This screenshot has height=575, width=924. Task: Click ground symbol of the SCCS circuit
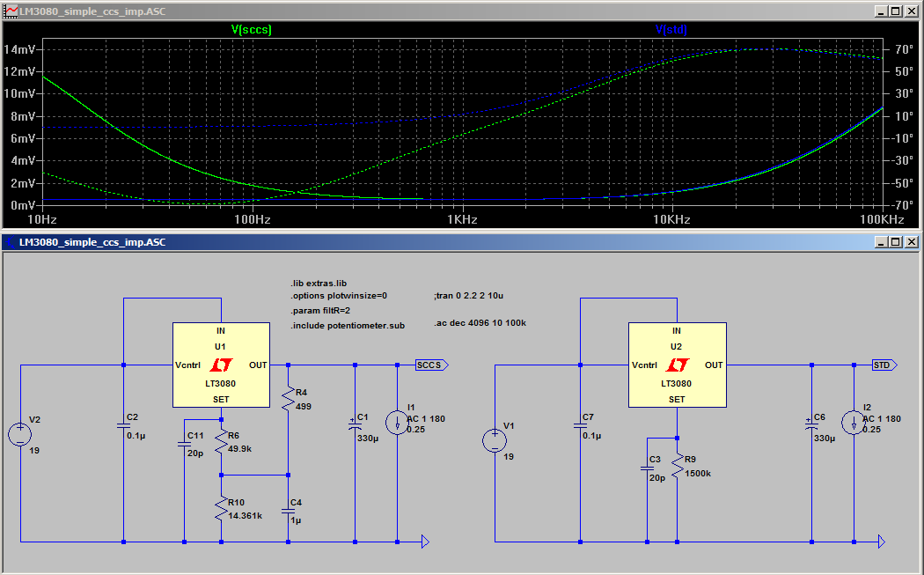point(425,542)
